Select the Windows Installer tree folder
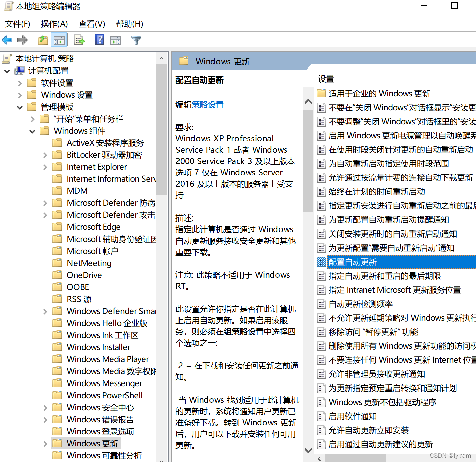476x462 pixels. (x=98, y=347)
